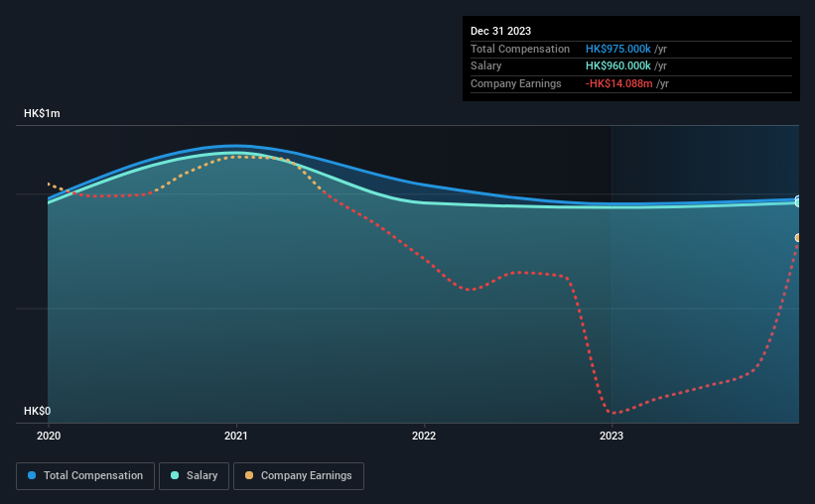Click the HK$1m y-axis label

point(42,113)
